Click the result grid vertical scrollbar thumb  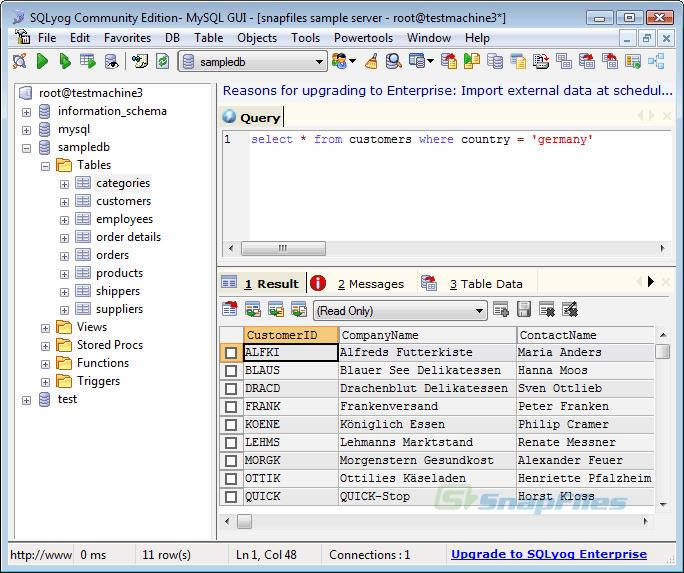pos(663,351)
